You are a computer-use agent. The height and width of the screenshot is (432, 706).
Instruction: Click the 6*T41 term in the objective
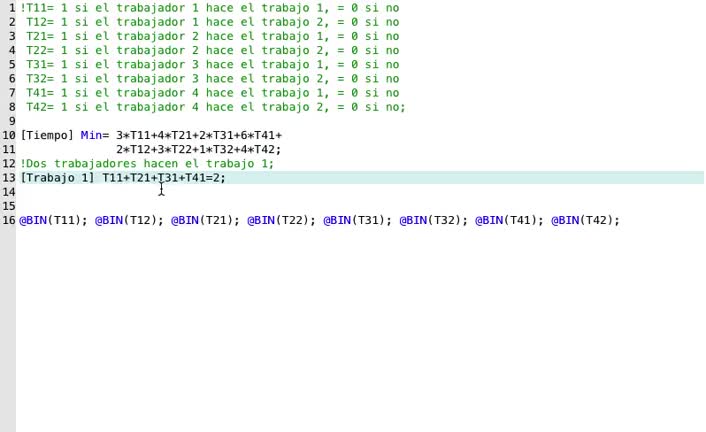(x=257, y=135)
